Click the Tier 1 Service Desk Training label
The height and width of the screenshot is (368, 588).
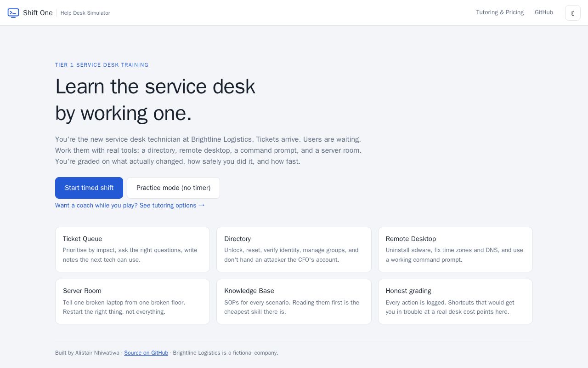[x=102, y=65]
